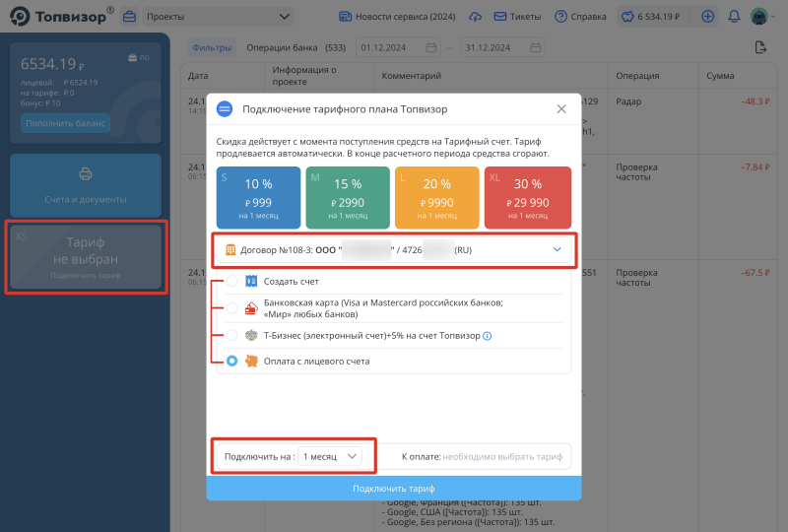The width and height of the screenshot is (788, 532).
Task: Open the Тикеты menu item
Action: click(x=518, y=17)
